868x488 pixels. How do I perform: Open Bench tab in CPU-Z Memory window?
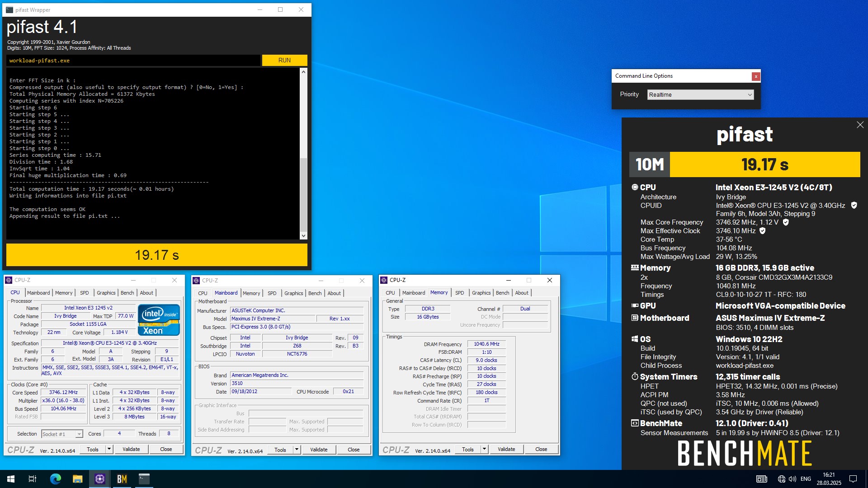pyautogui.click(x=502, y=293)
